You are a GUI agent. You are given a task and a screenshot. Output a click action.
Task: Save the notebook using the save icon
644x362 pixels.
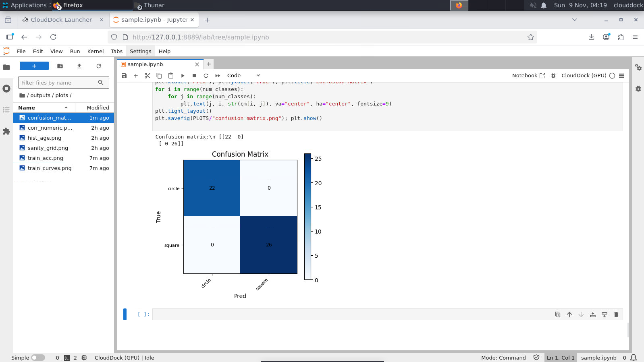(x=124, y=76)
